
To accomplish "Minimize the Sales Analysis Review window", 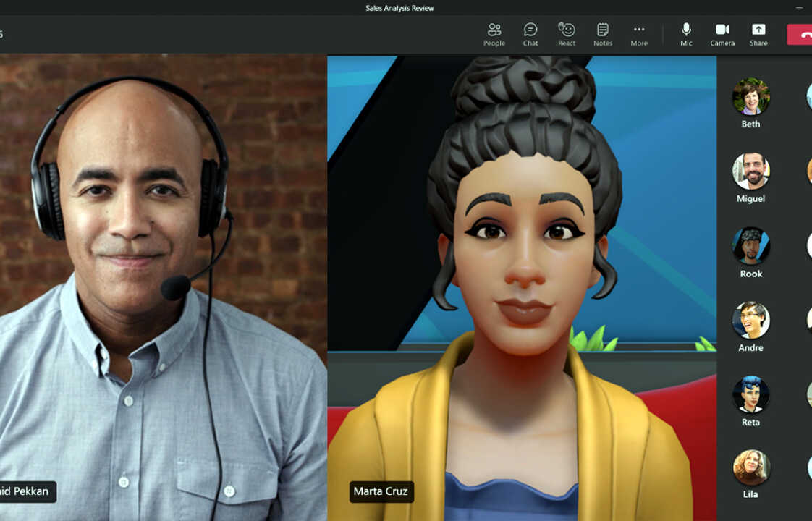I will (799, 8).
